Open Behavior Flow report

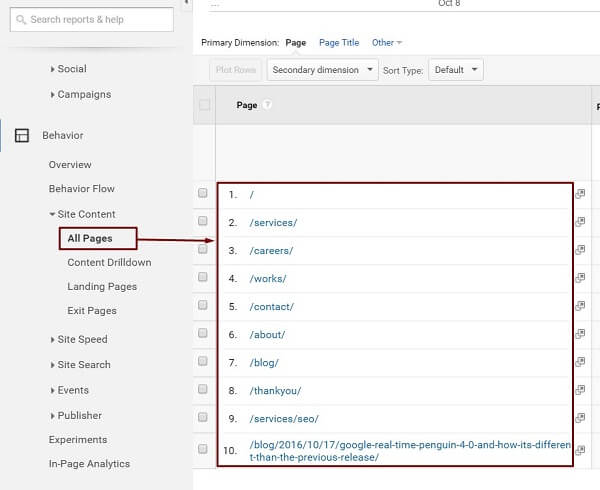[x=82, y=189]
